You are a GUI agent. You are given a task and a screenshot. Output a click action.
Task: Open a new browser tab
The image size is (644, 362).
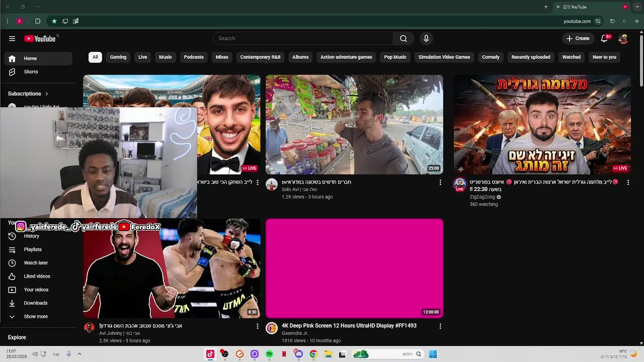tap(546, 7)
